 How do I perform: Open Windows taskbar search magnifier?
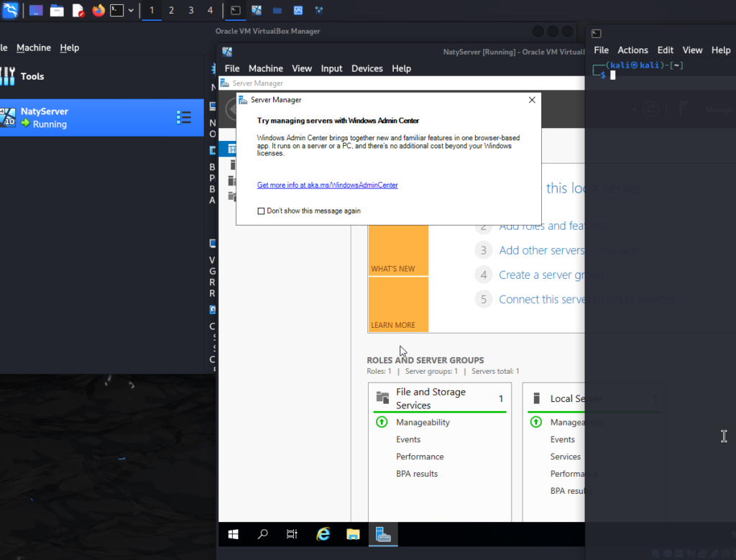click(x=263, y=534)
